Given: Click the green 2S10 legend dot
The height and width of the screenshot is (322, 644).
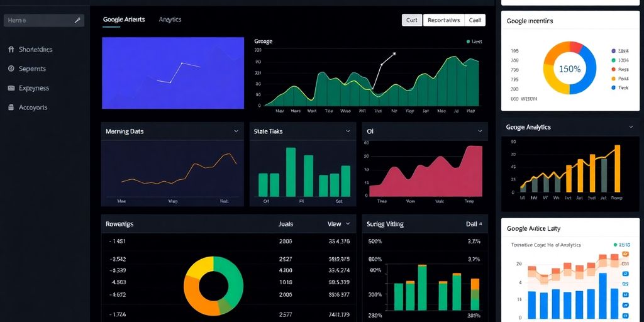Looking at the screenshot, I should click(615, 245).
